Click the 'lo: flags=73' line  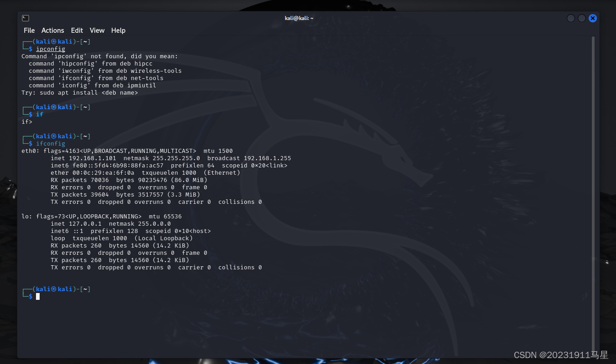102,216
